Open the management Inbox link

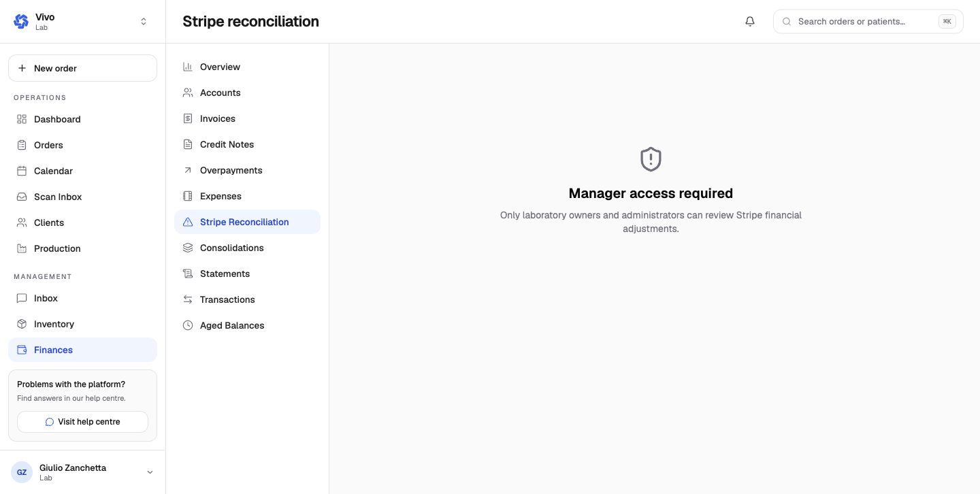(82, 298)
